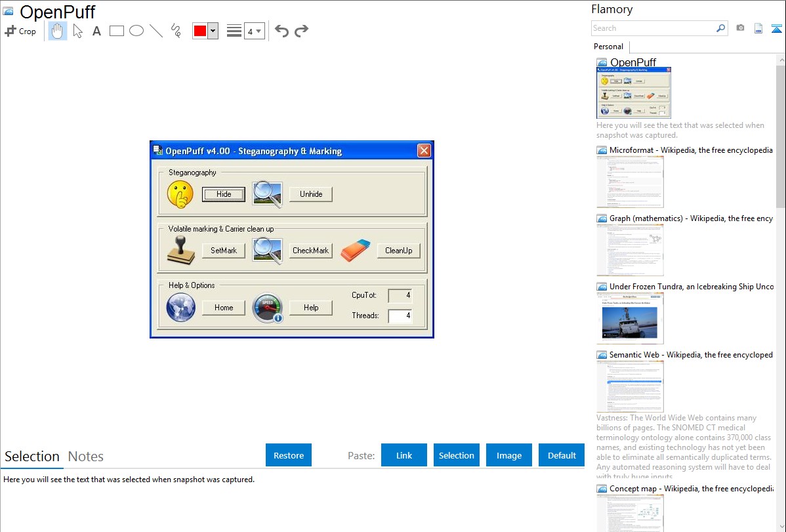Click the line thickness icon
The height and width of the screenshot is (532, 786).
point(234,31)
